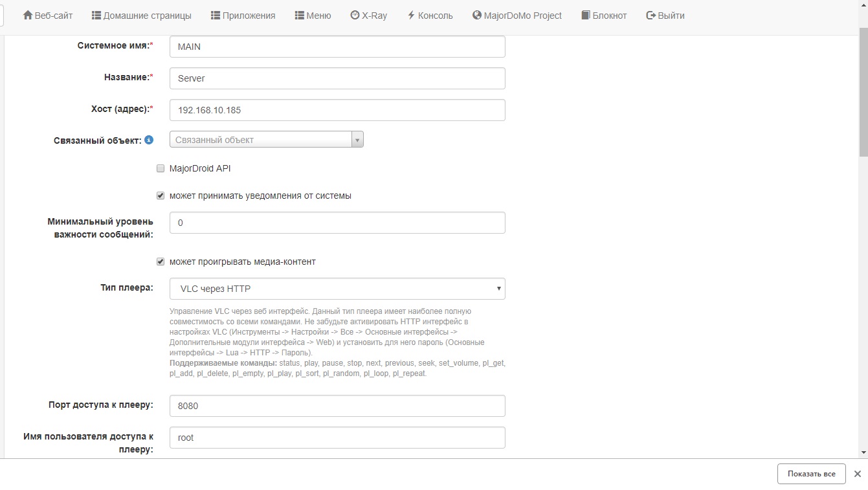This screenshot has width=868, height=490.
Task: Click the list icon beside Приложения
Action: [x=216, y=16]
